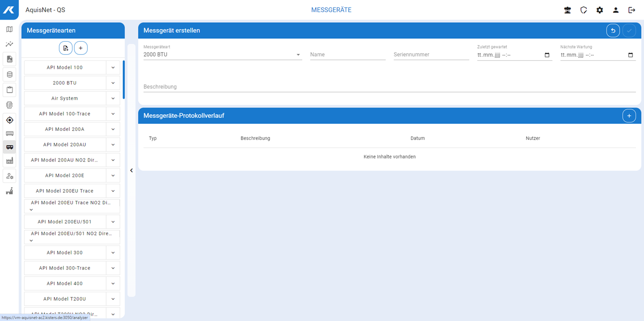Viewport: 644px width, 321px height.
Task: Click the Name input field
Action: 348,55
